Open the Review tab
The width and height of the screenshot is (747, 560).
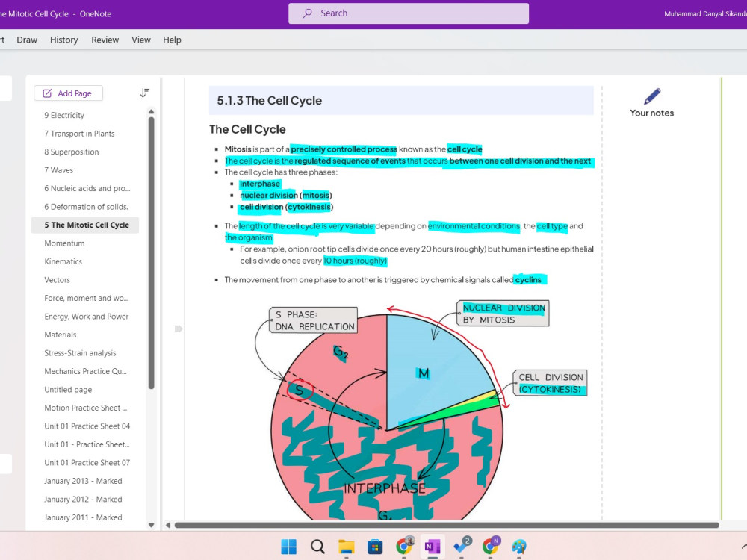coord(105,40)
